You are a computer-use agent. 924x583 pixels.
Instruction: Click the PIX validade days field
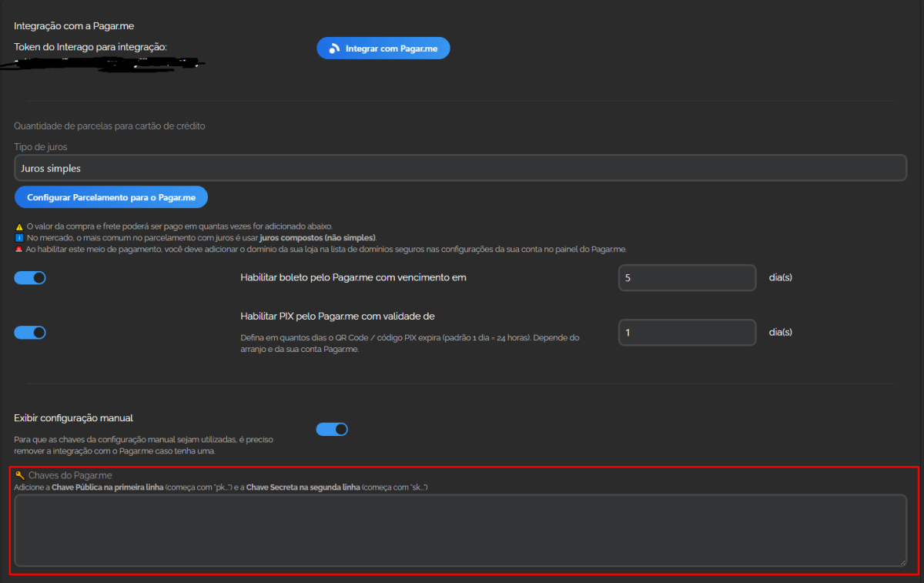click(687, 333)
